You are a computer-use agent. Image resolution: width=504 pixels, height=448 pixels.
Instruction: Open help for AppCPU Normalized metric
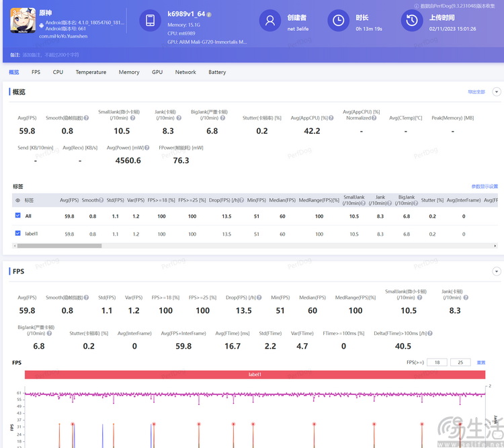pos(374,118)
